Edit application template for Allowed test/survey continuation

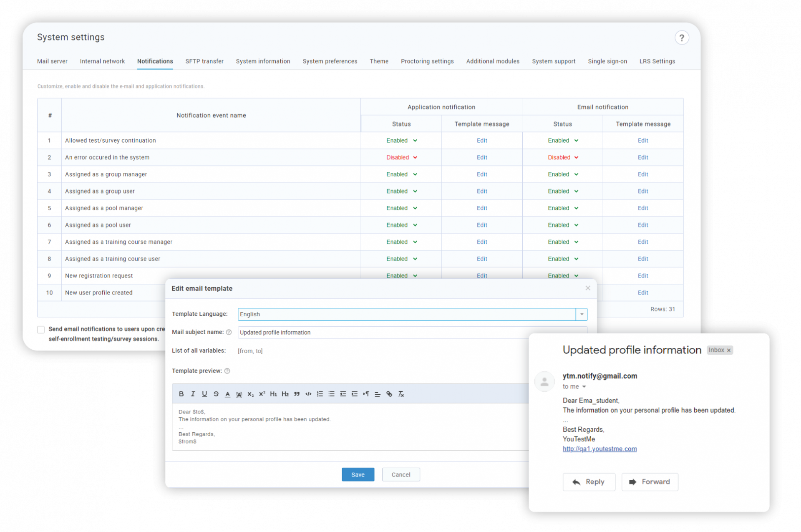coord(482,141)
